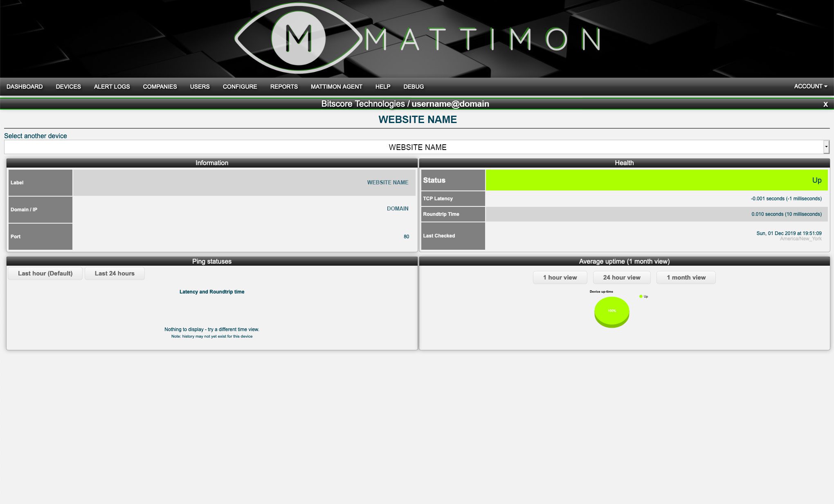The height and width of the screenshot is (504, 834).
Task: Click the America/New_York timezone text
Action: click(800, 239)
